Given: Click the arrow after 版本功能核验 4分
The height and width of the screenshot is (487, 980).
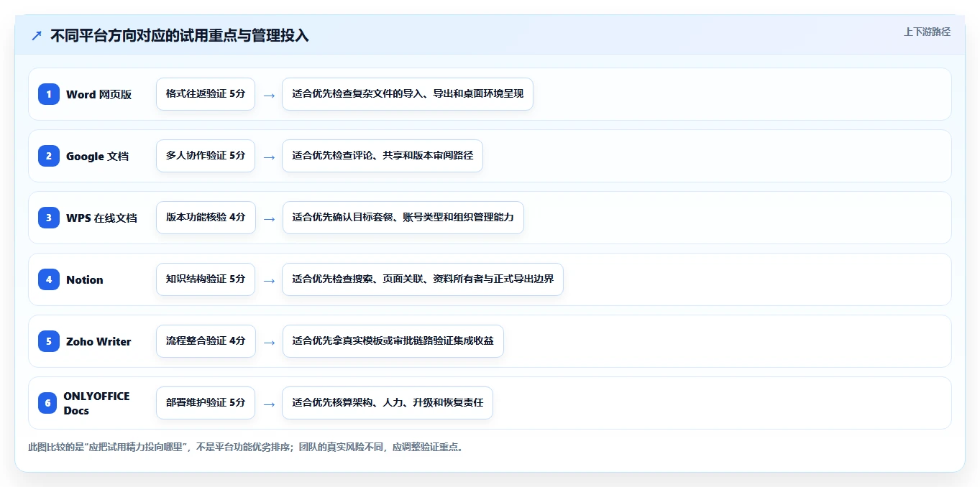Looking at the screenshot, I should pyautogui.click(x=269, y=218).
